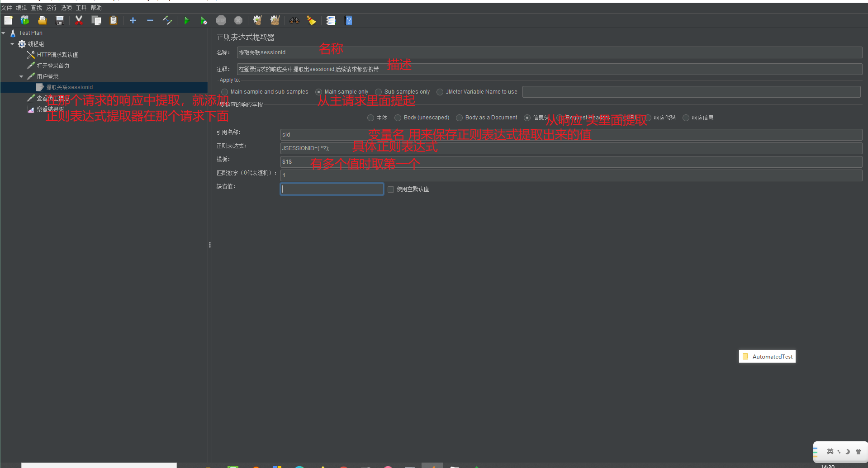The height and width of the screenshot is (468, 868).
Task: Select 信息头 response headers radio button
Action: point(527,118)
